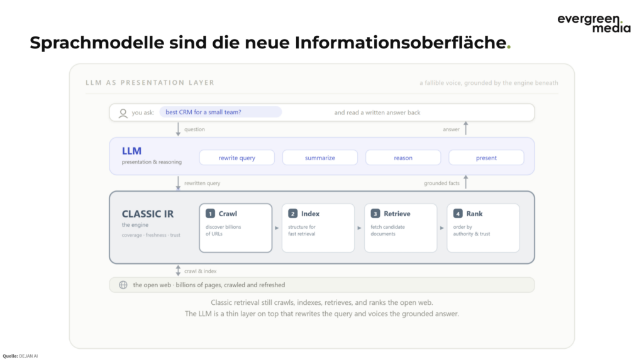The image size is (644, 362).
Task: Select the 'present' pill
Action: coord(486,158)
